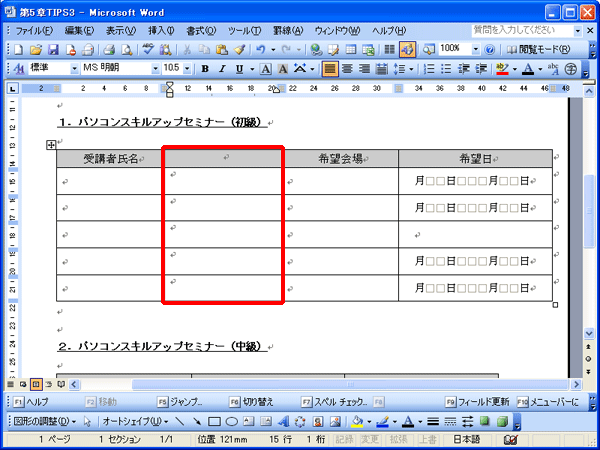Open the ヘルプ menu
This screenshot has width=600, height=450.
point(389,31)
